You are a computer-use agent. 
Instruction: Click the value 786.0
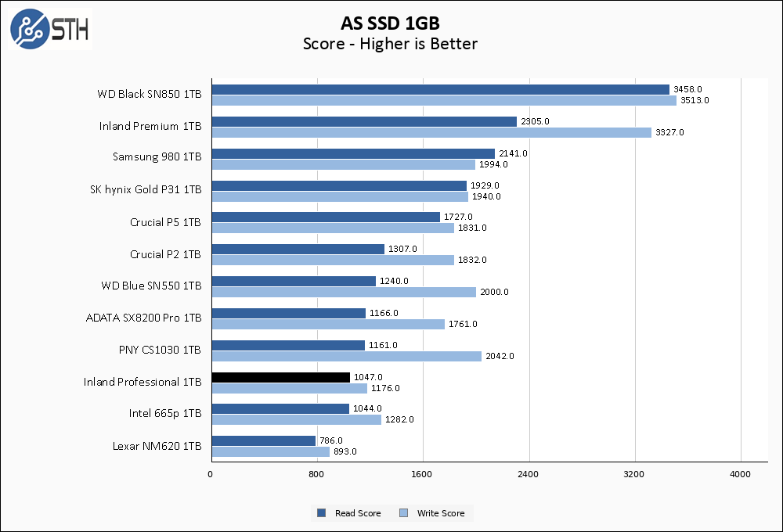pos(331,440)
